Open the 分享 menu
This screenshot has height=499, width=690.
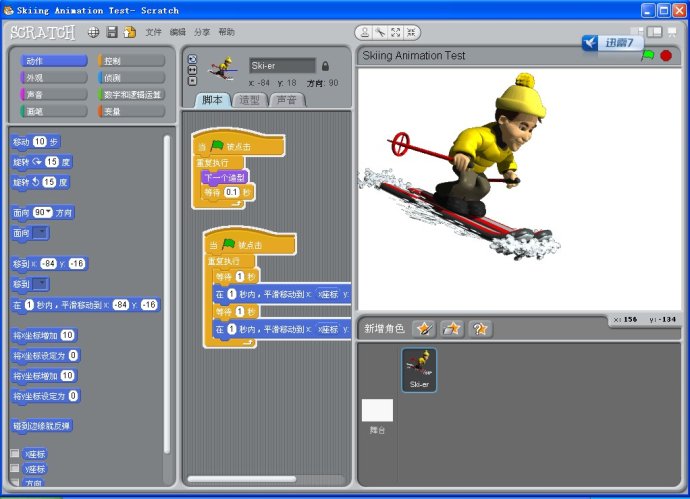202,32
